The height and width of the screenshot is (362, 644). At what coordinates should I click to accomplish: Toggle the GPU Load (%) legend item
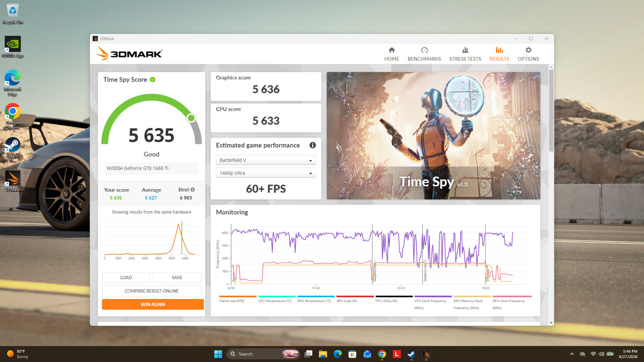tap(355, 299)
